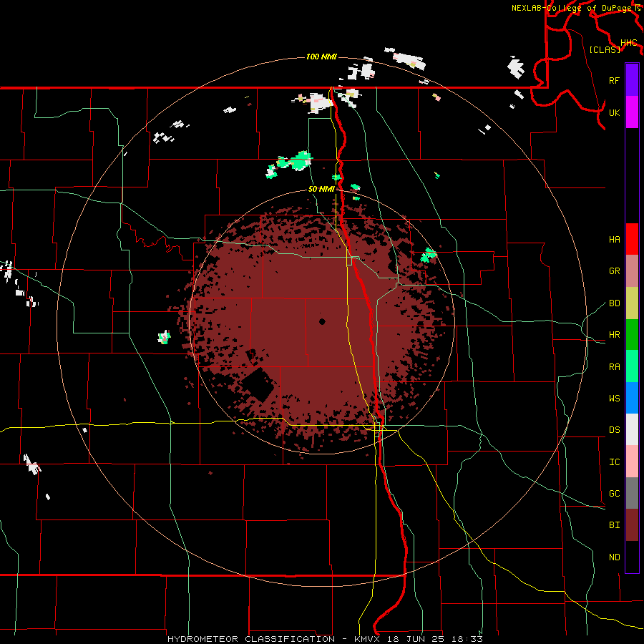
Task: Click the [CLAS] label
Action: [x=605, y=49]
